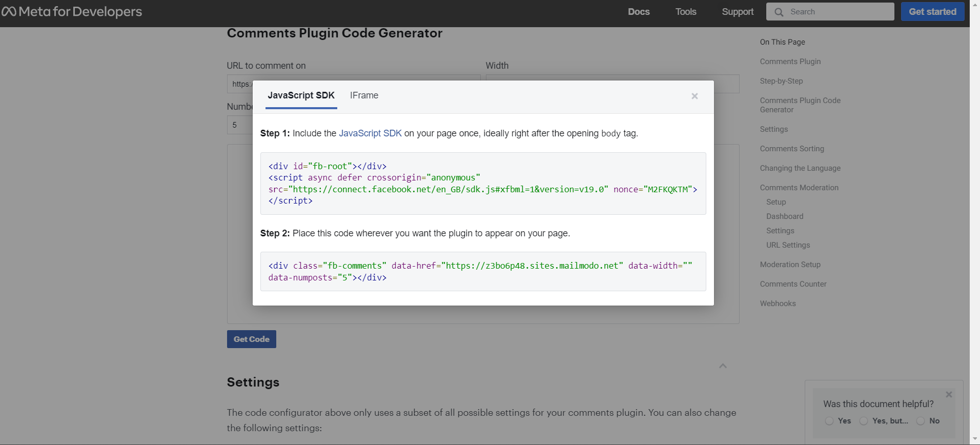The image size is (980, 445).
Task: Open URL Settings subsection link
Action: (788, 245)
